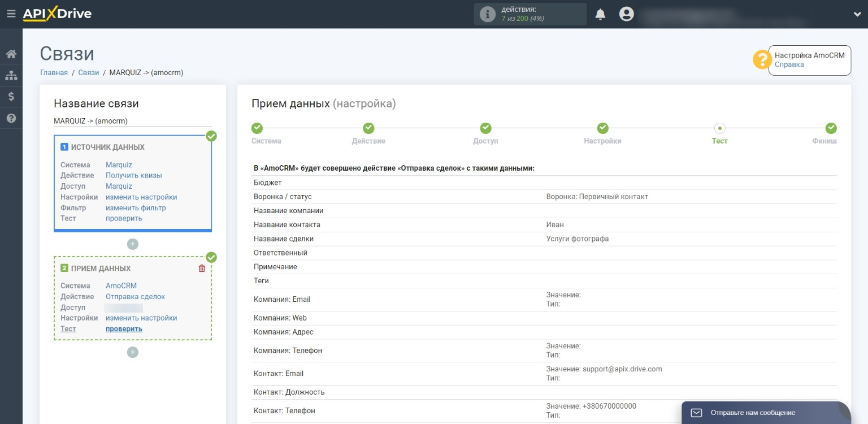868x424 pixels.
Task: Click the Ответственный row label
Action: (x=281, y=253)
